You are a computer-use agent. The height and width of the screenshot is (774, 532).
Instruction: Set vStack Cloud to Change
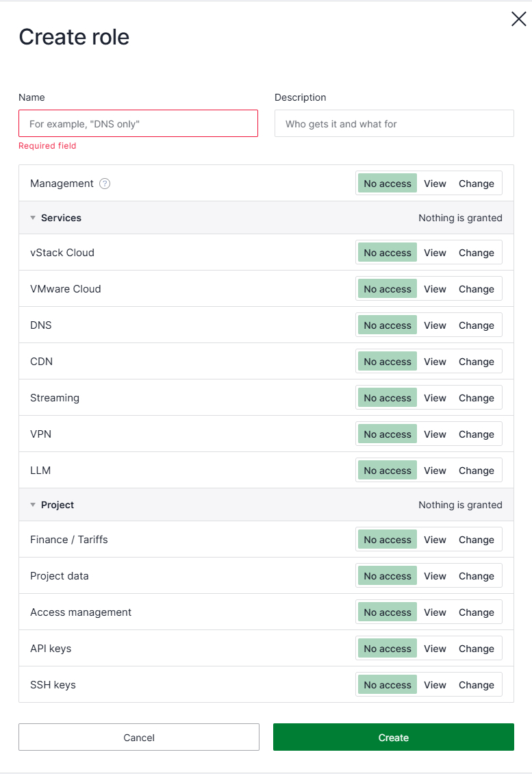tap(477, 253)
